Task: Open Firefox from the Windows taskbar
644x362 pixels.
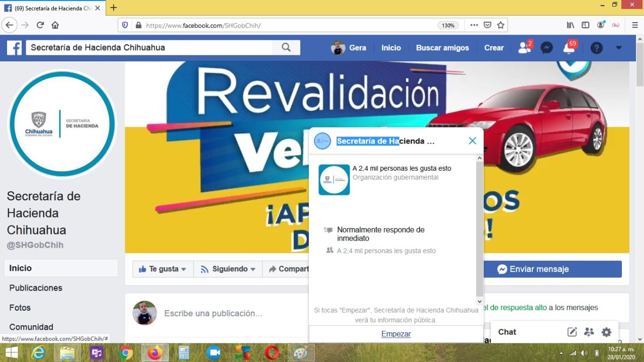Action: pyautogui.click(x=154, y=353)
